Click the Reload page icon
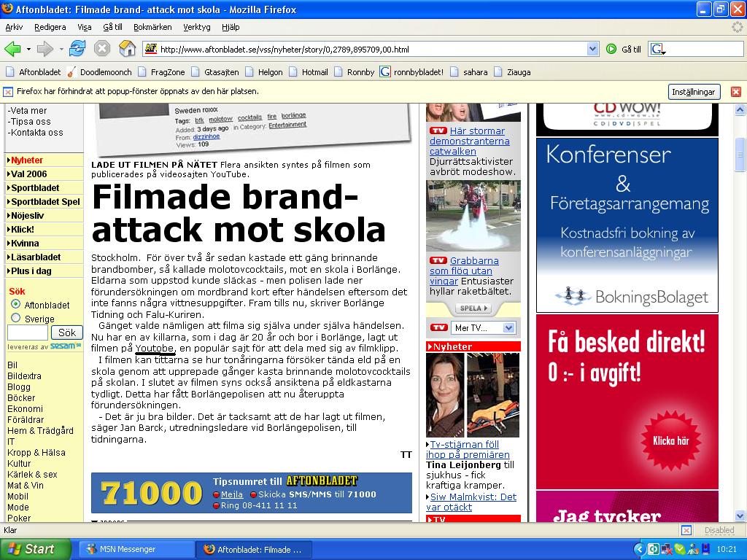This screenshot has width=747, height=560. point(77,49)
